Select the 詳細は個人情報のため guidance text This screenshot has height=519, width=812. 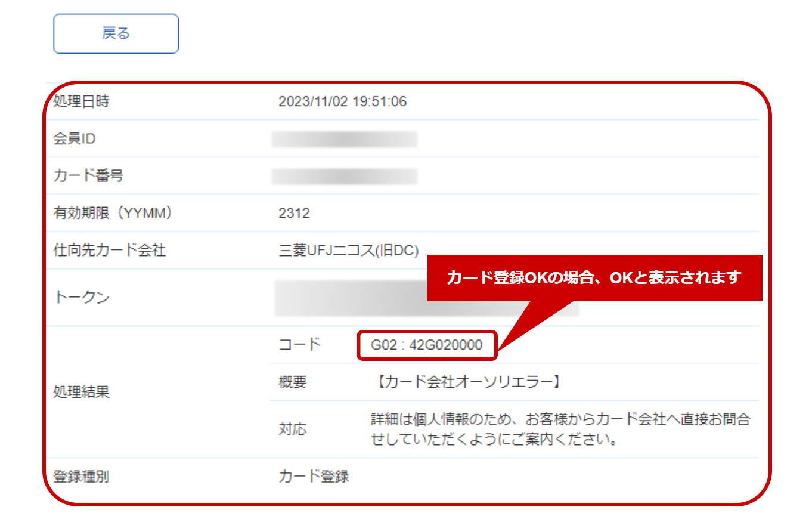(x=560, y=430)
